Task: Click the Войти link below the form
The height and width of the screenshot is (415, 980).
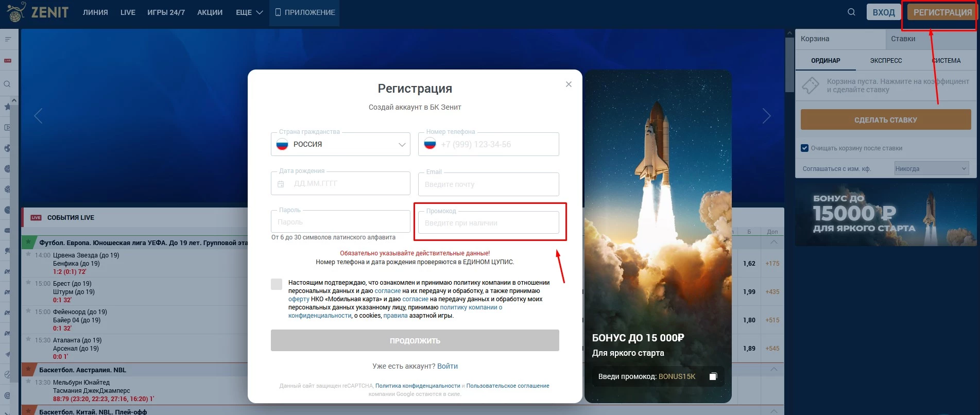Action: click(448, 366)
